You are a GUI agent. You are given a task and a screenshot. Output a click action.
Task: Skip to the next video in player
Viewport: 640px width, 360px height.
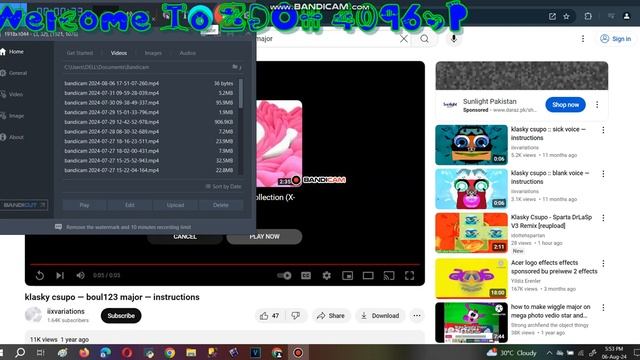click(60, 276)
